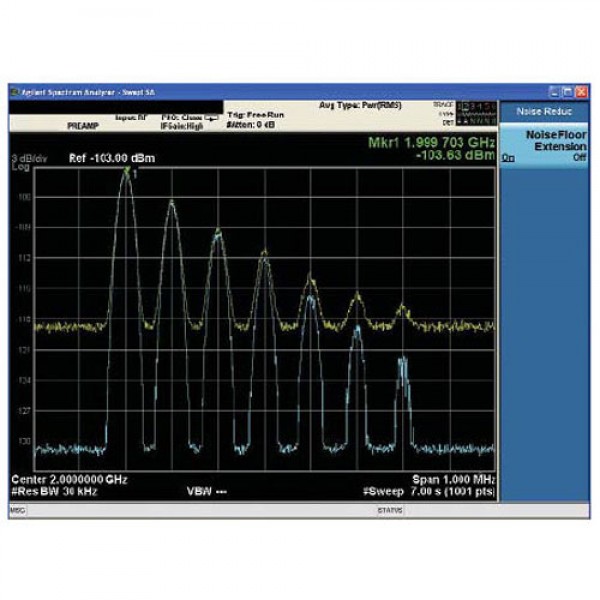The height and width of the screenshot is (600, 600).
Task: Click the Ref -103.00 dBm level readout
Action: click(x=98, y=158)
